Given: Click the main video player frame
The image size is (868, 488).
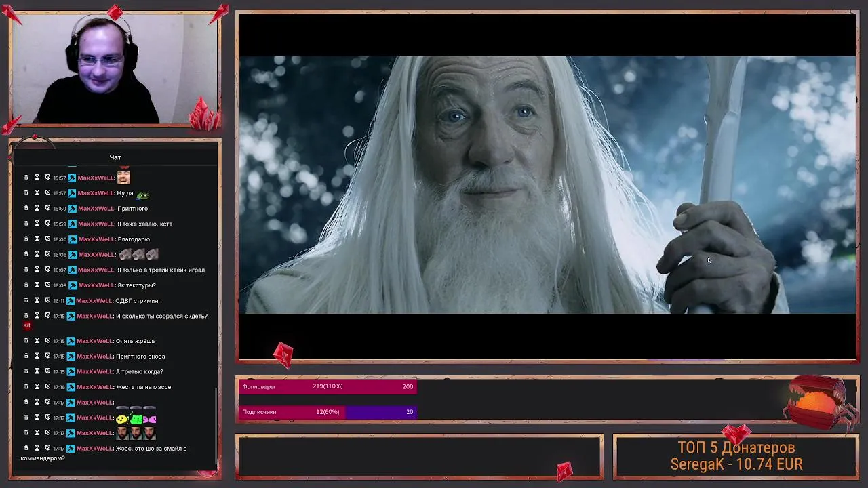Looking at the screenshot, I should tap(547, 185).
